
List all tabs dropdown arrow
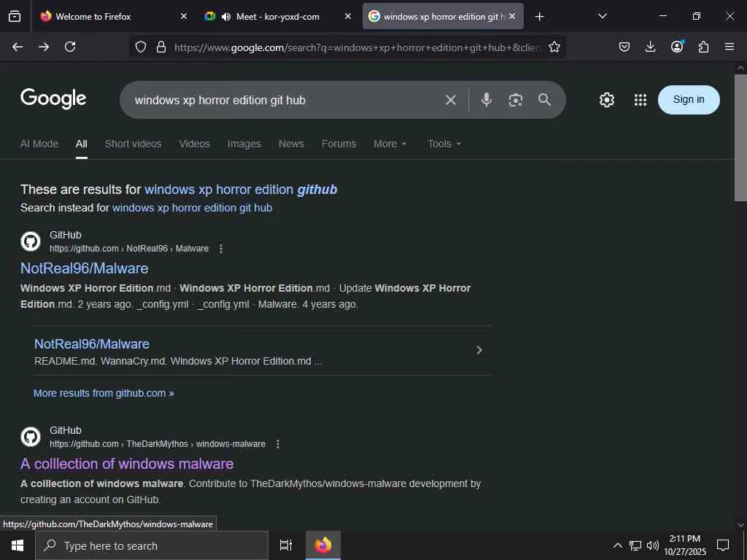click(x=602, y=16)
